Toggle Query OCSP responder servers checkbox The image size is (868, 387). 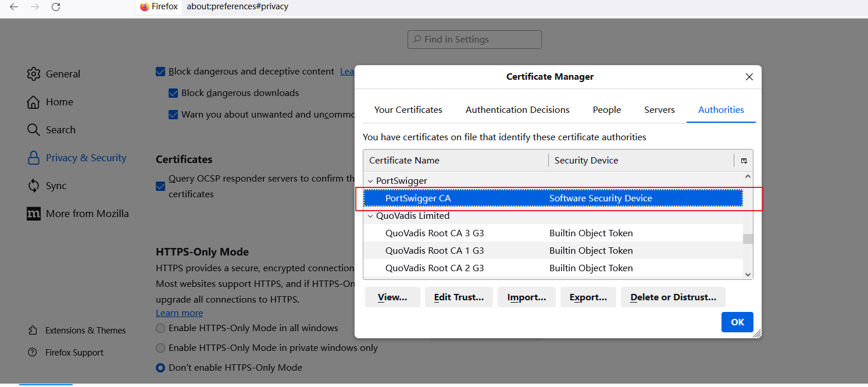click(160, 186)
